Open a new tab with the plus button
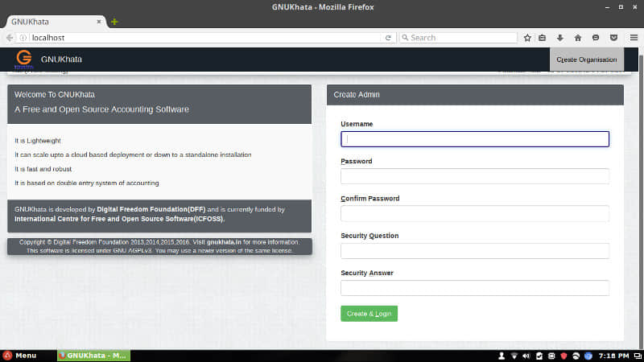The image size is (644, 362). click(114, 22)
